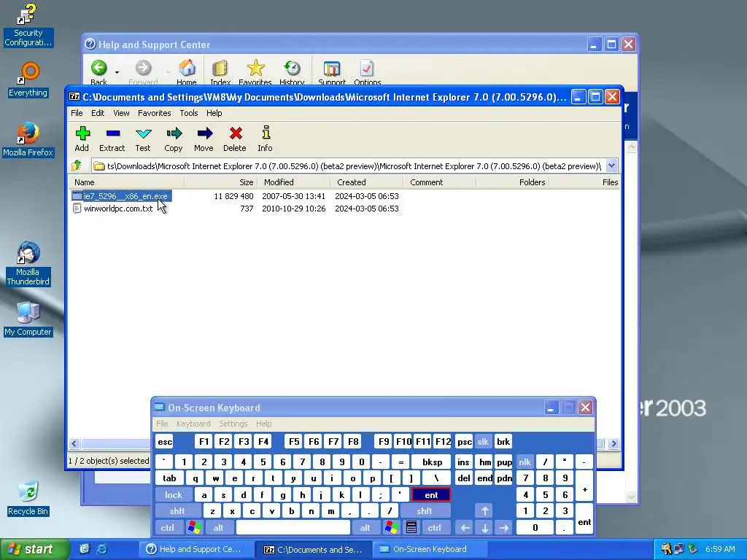Toggle the left alt key
The width and height of the screenshot is (747, 560).
point(219,527)
